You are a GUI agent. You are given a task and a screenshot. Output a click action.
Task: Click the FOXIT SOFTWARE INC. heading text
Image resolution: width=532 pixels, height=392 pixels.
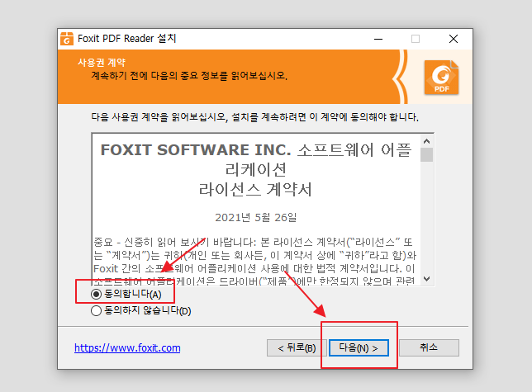coord(196,149)
